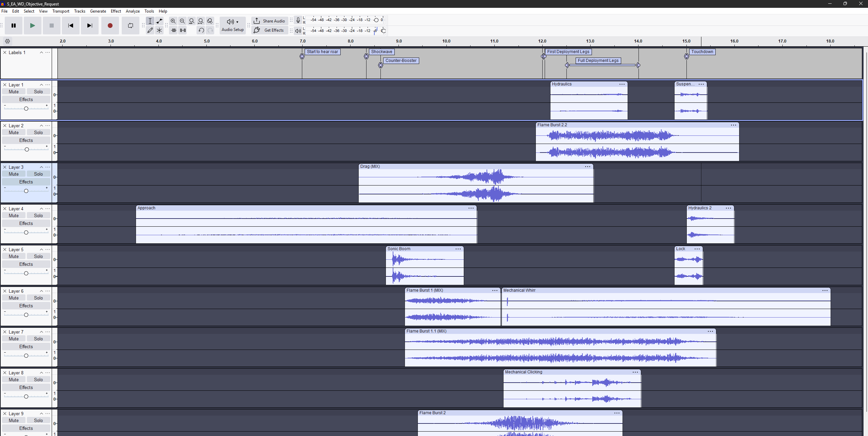Select the Envelope tool

tap(159, 21)
